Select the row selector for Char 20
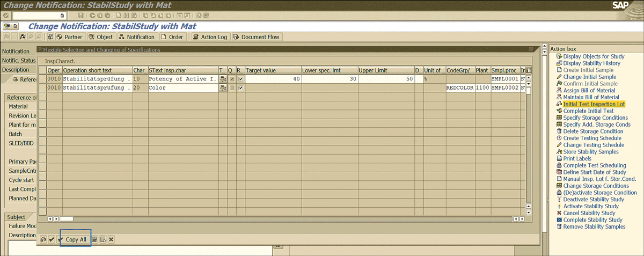 (x=43, y=87)
